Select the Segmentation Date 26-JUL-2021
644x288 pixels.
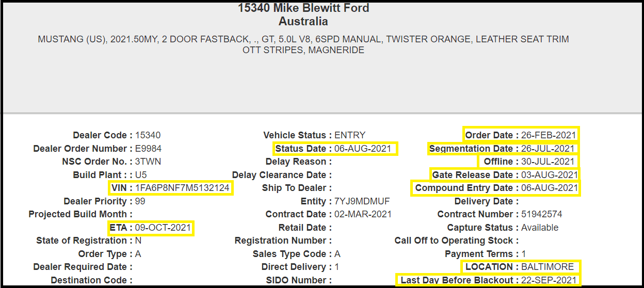click(x=548, y=149)
